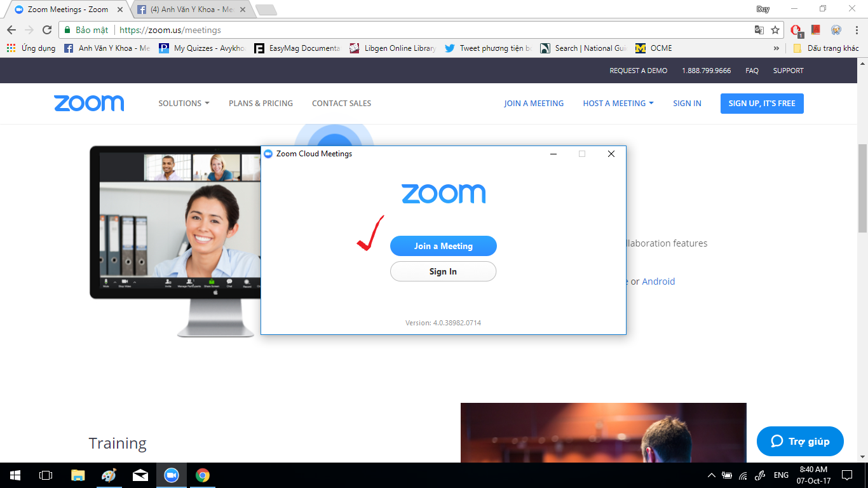Image resolution: width=868 pixels, height=488 pixels.
Task: Open Chrome from the taskbar
Action: click(x=203, y=475)
